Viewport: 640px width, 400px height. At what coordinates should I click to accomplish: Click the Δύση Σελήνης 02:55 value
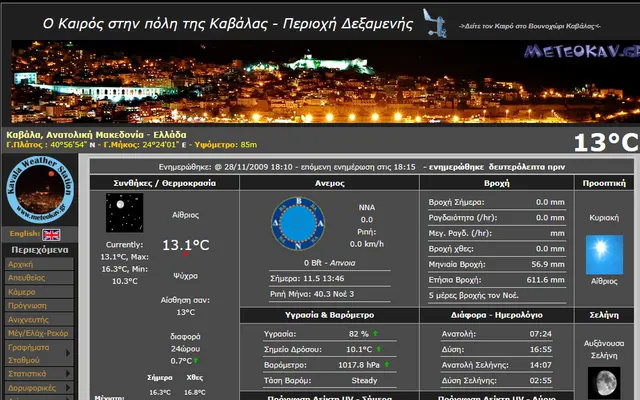[x=540, y=380]
